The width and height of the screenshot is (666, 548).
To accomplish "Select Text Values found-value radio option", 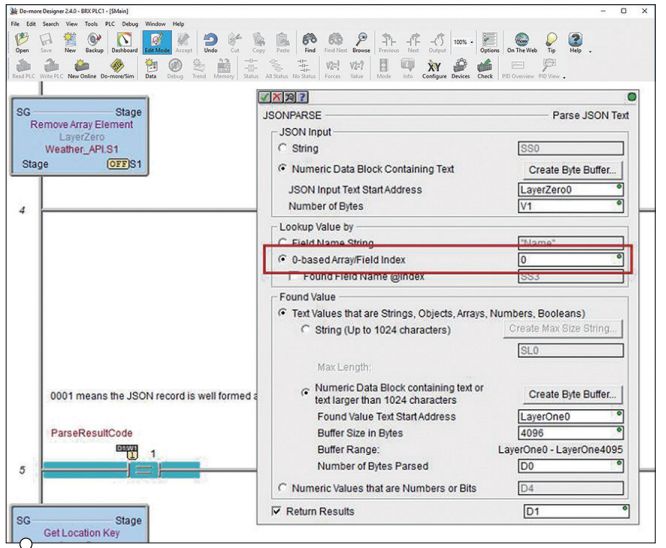I will tap(282, 313).
